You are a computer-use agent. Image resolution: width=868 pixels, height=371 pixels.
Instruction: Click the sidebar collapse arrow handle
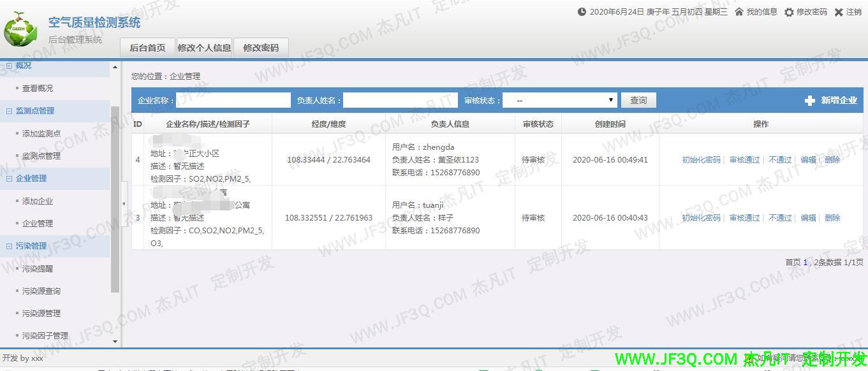[124, 204]
